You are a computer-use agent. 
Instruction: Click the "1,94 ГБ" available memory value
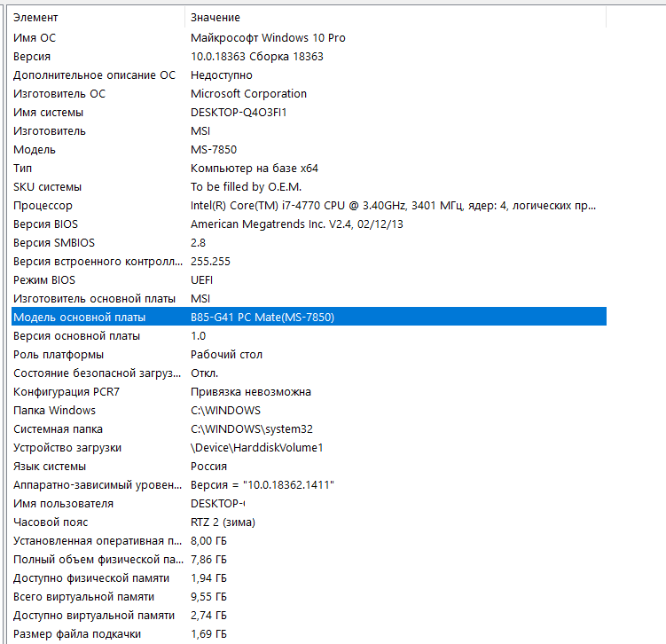point(208,578)
